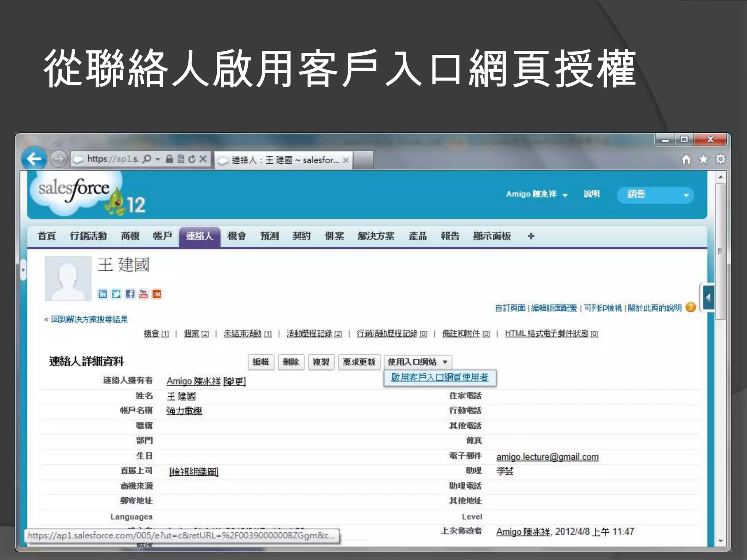Open the 銷售 app dropdown
The width and height of the screenshot is (747, 560).
click(655, 195)
